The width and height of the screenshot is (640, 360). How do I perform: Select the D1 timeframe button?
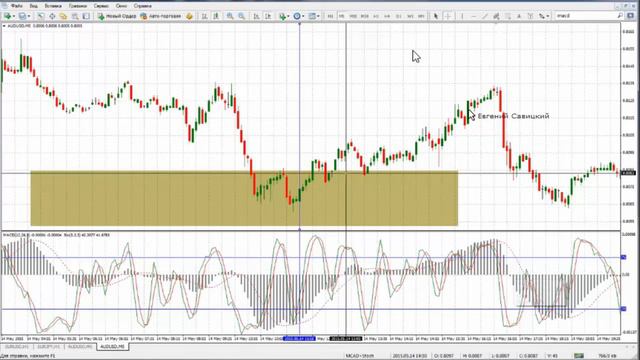[x=398, y=16]
